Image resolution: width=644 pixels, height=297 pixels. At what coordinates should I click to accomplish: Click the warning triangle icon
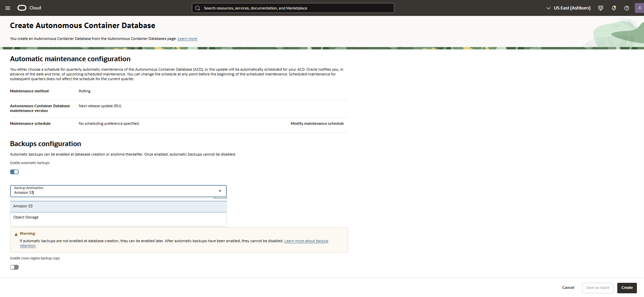16,234
